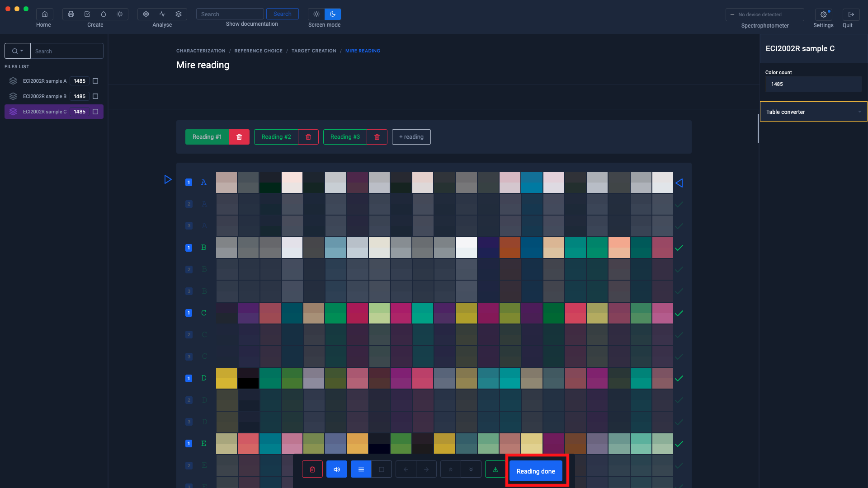Screen dimensions: 868x488
Task: Click the green checkmark of row B
Action: click(x=679, y=248)
